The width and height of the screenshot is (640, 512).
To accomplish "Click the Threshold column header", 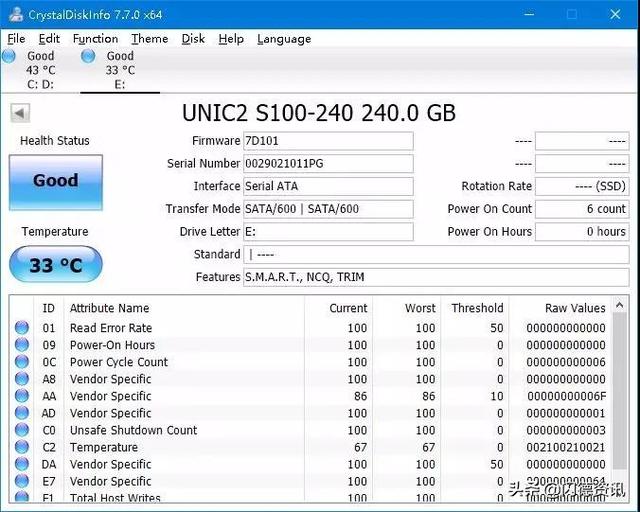I will point(475,308).
